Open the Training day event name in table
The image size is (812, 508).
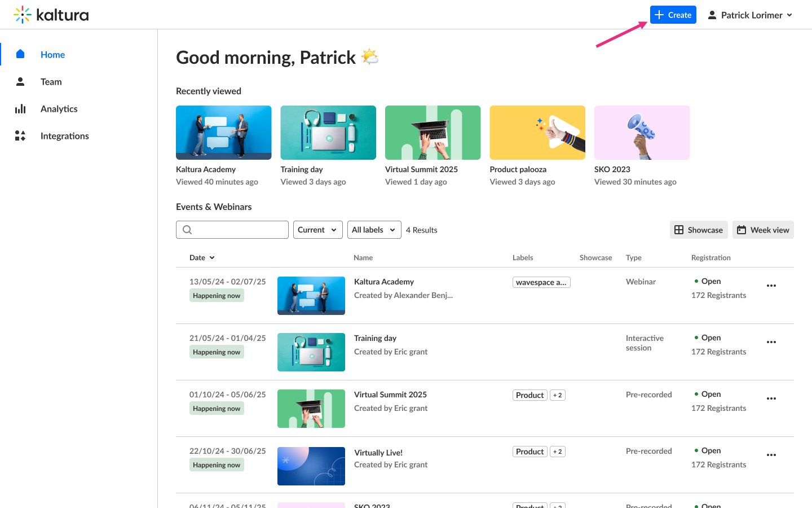pos(375,338)
